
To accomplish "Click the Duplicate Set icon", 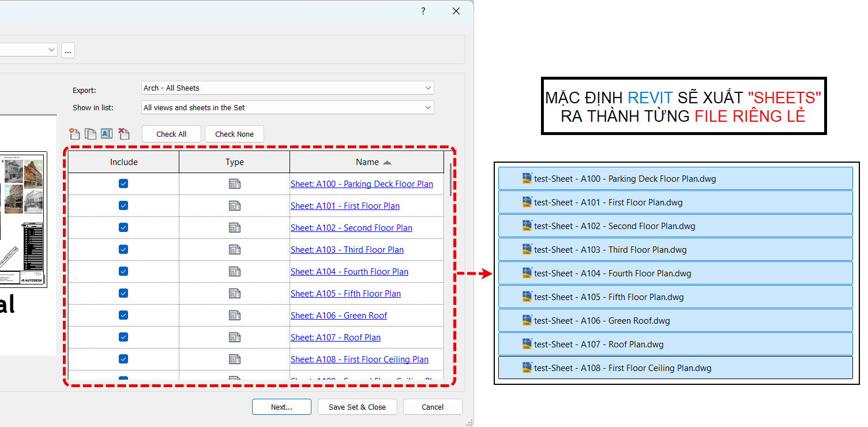I will click(x=91, y=134).
